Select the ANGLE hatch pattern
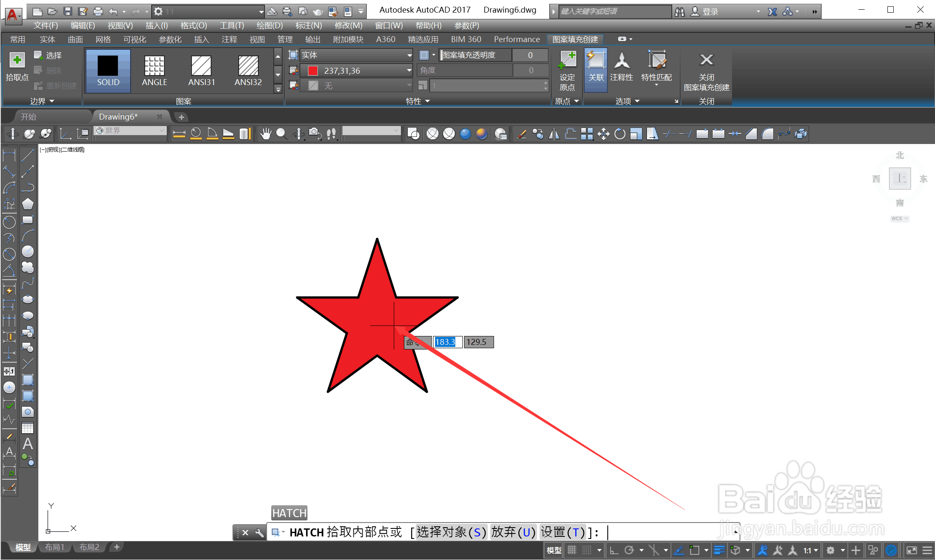This screenshot has width=935, height=560. (x=154, y=71)
